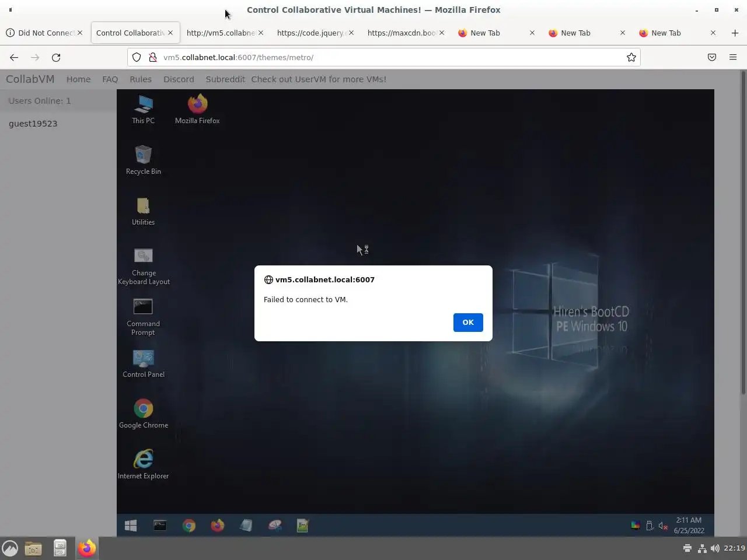The width and height of the screenshot is (747, 560).
Task: Open the Home navigation link
Action: coord(78,79)
